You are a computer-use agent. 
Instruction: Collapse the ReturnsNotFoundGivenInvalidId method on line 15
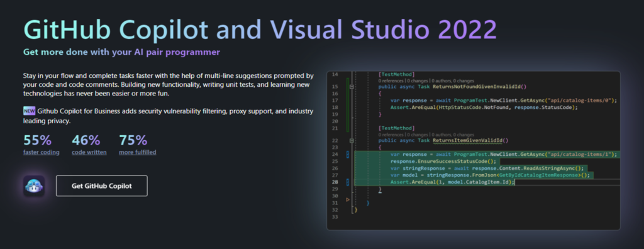[351, 87]
